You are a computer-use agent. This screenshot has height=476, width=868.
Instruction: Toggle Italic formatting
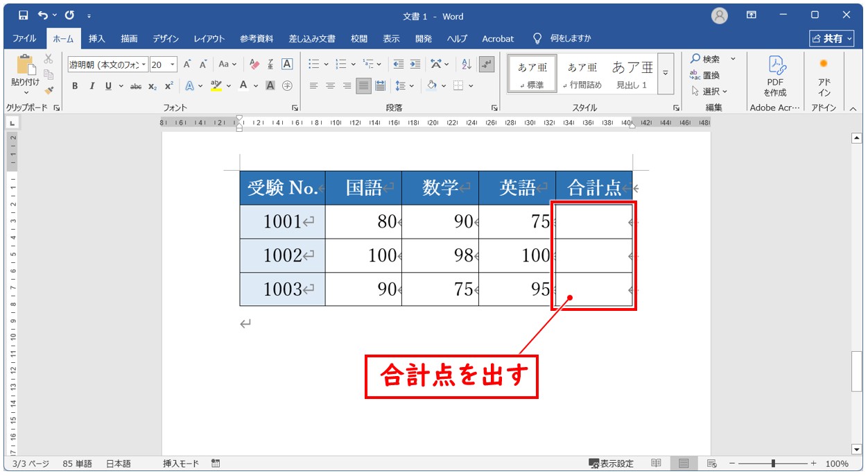coord(92,86)
